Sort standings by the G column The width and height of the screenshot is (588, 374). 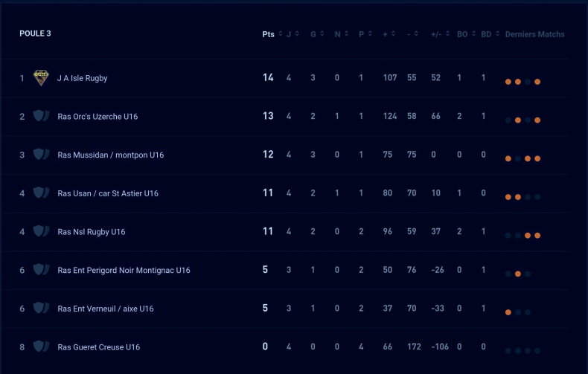click(316, 34)
